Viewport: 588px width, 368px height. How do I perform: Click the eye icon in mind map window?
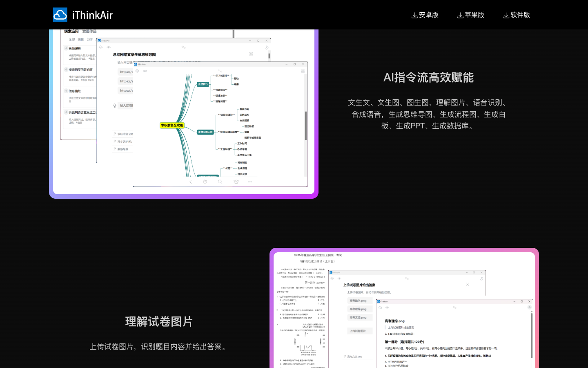coord(145,71)
